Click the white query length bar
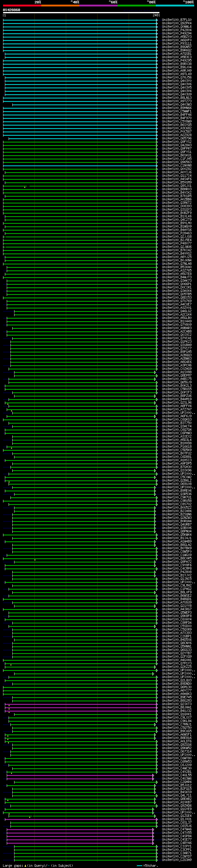The height and width of the screenshot is (868, 197). point(81,12)
